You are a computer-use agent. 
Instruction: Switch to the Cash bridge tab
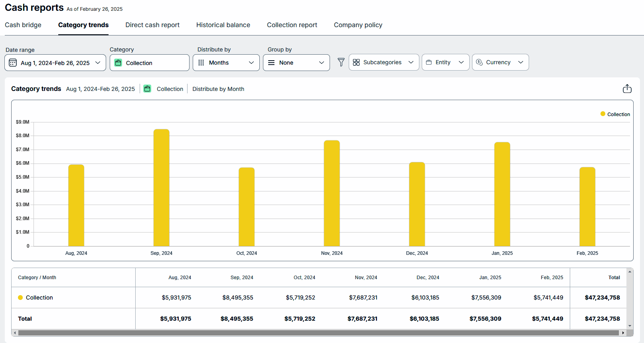coord(23,25)
